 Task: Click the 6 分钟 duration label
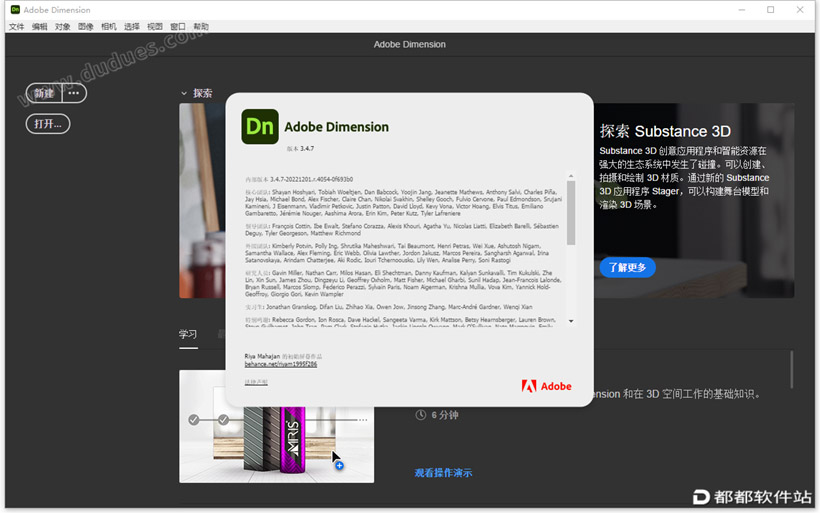(445, 415)
